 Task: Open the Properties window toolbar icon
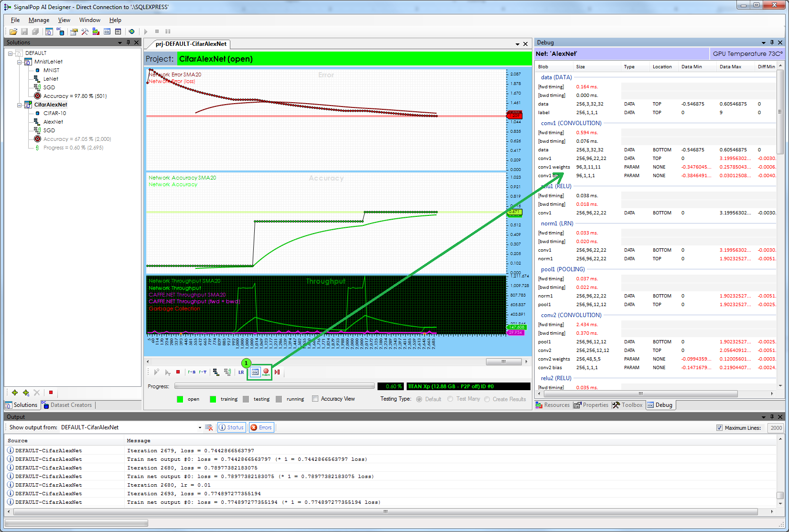coord(74,32)
